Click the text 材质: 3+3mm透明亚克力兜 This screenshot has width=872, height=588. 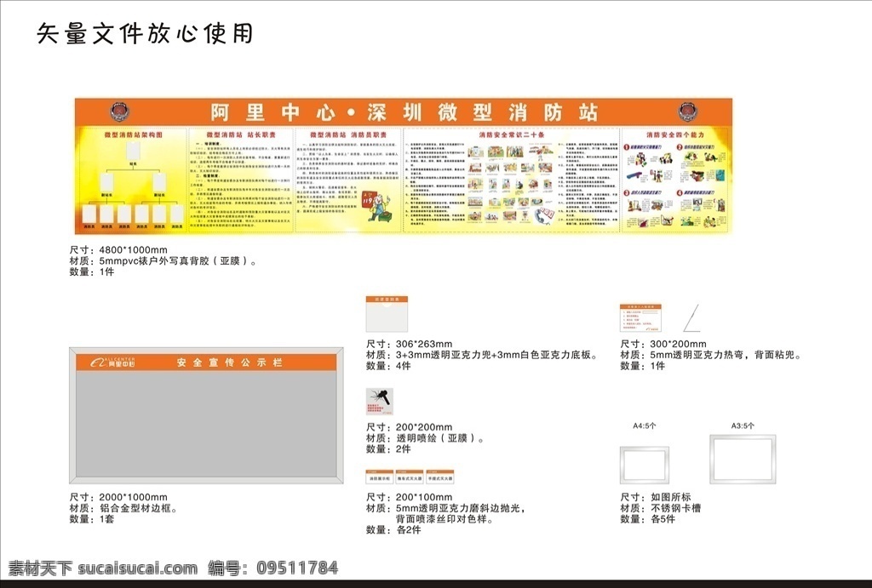point(482,355)
